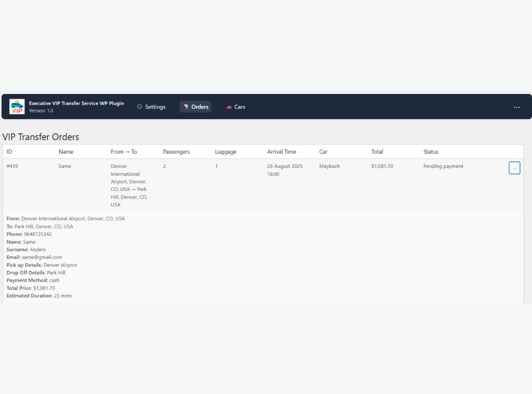Select the order ID #419
This screenshot has height=394, width=532.
(12, 166)
